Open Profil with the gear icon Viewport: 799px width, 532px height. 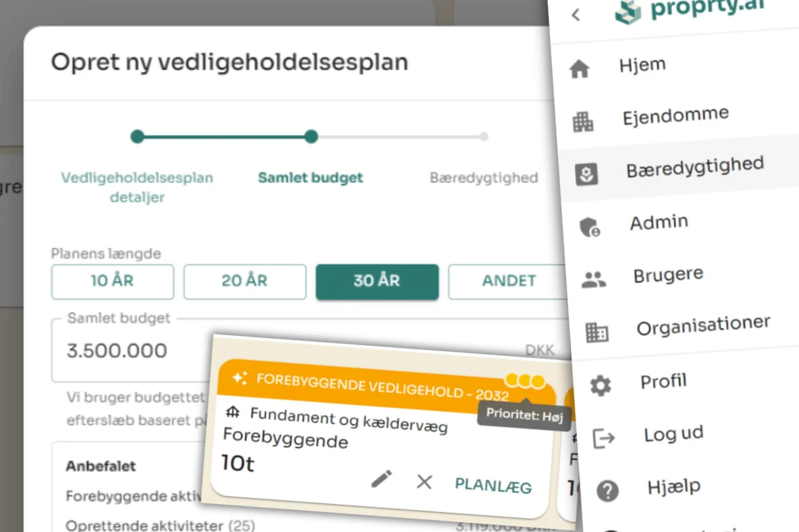point(600,385)
